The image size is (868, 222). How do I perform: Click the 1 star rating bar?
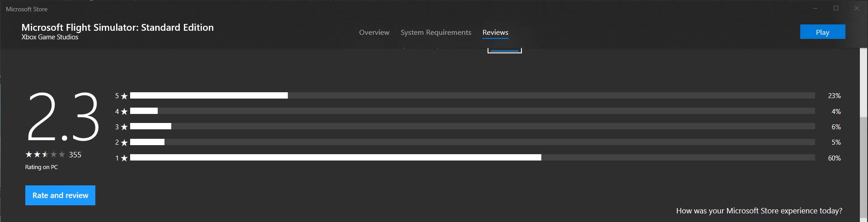click(x=472, y=158)
